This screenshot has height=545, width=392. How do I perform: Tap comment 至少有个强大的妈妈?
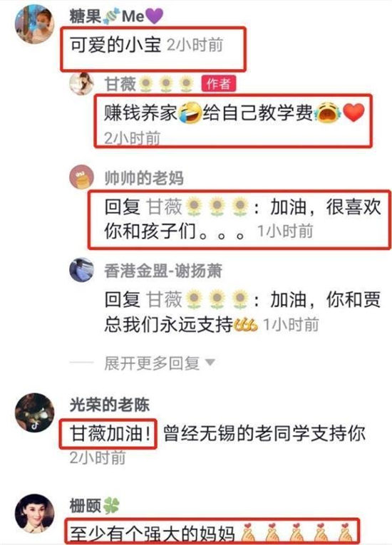coord(153,534)
